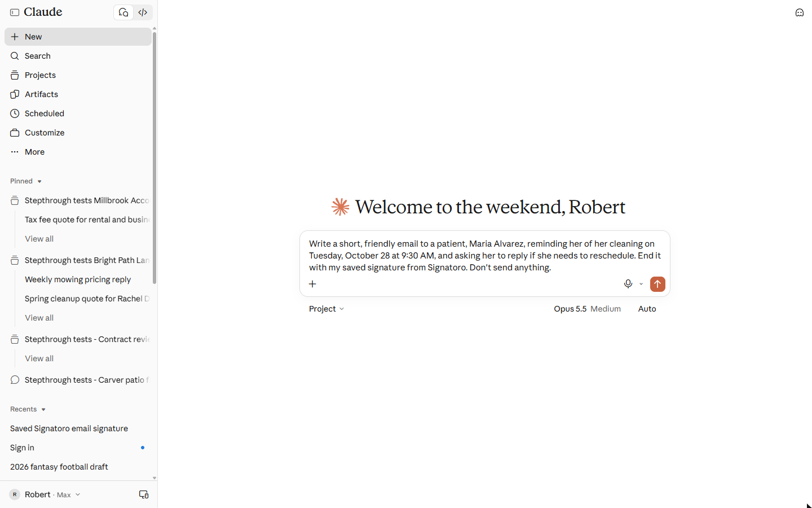Open the Projects section
The width and height of the screenshot is (812, 508).
click(x=78, y=75)
